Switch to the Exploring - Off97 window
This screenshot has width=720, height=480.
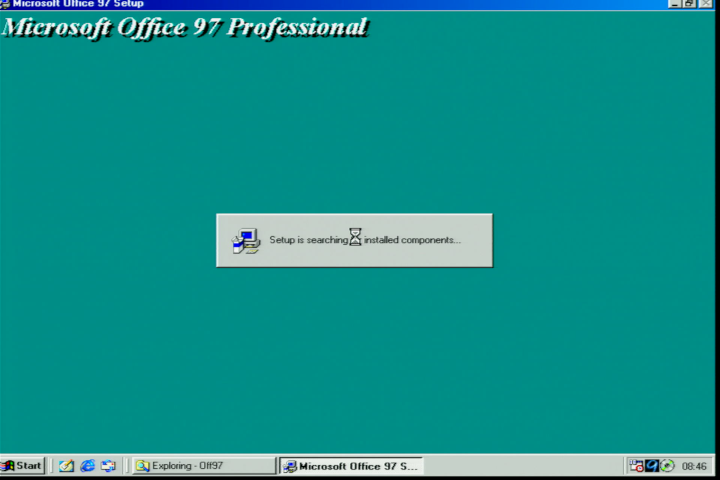coord(204,466)
